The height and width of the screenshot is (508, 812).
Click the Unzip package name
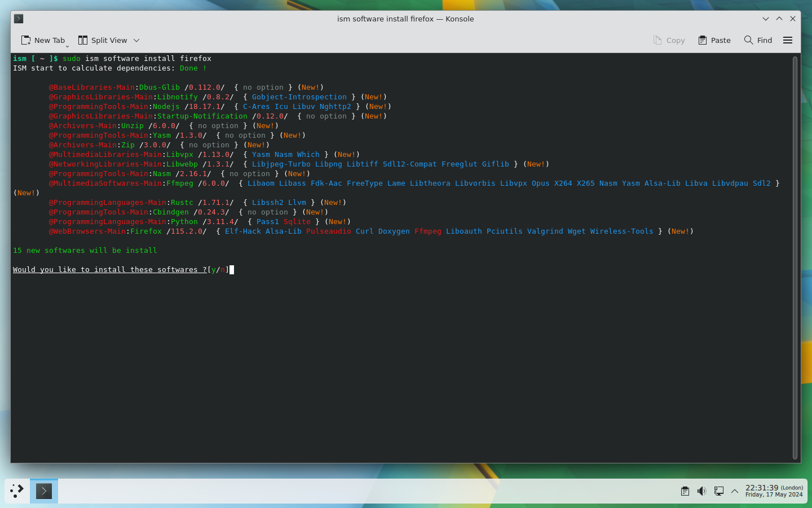coord(133,126)
